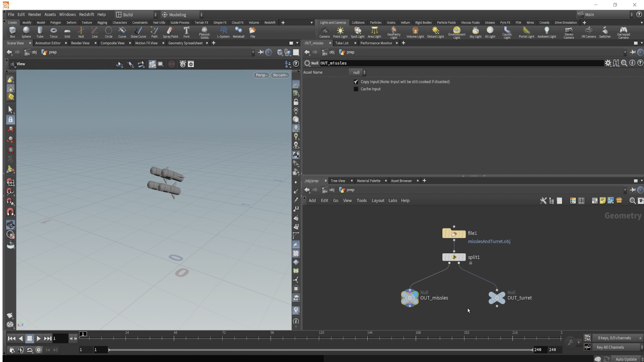Click the Play forward button
The image size is (644, 362).
pyautogui.click(x=39, y=339)
